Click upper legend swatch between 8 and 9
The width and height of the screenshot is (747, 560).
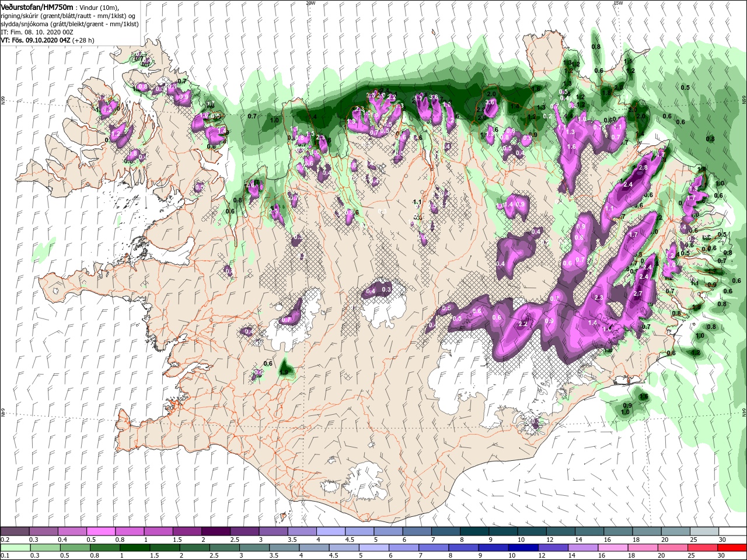pyautogui.click(x=474, y=531)
